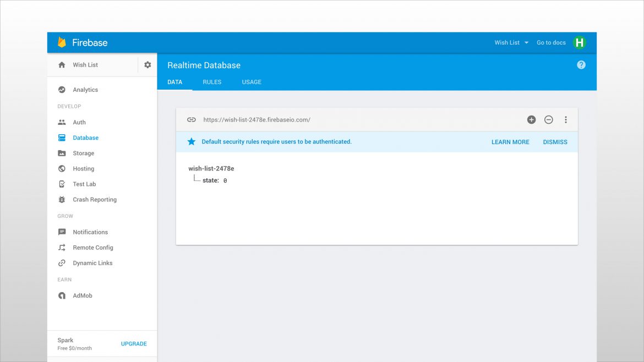Click the Firebase flame logo
This screenshot has width=644, height=362.
tap(62, 42)
